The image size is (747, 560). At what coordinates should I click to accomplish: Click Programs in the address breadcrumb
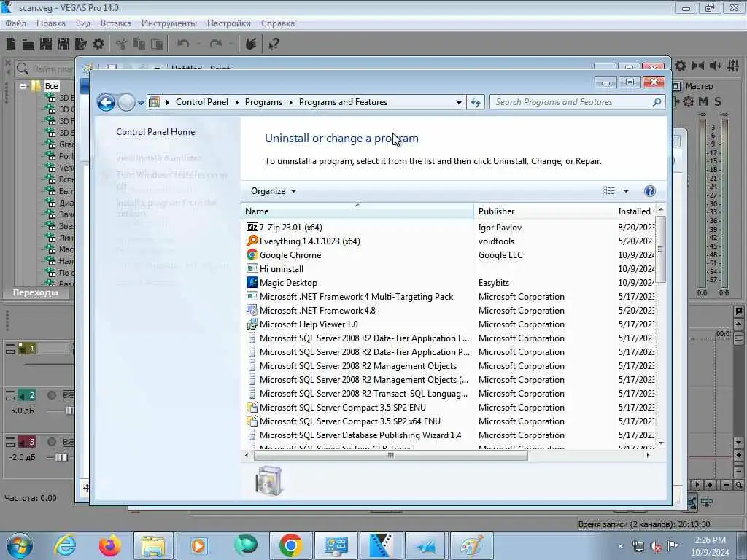pyautogui.click(x=263, y=102)
